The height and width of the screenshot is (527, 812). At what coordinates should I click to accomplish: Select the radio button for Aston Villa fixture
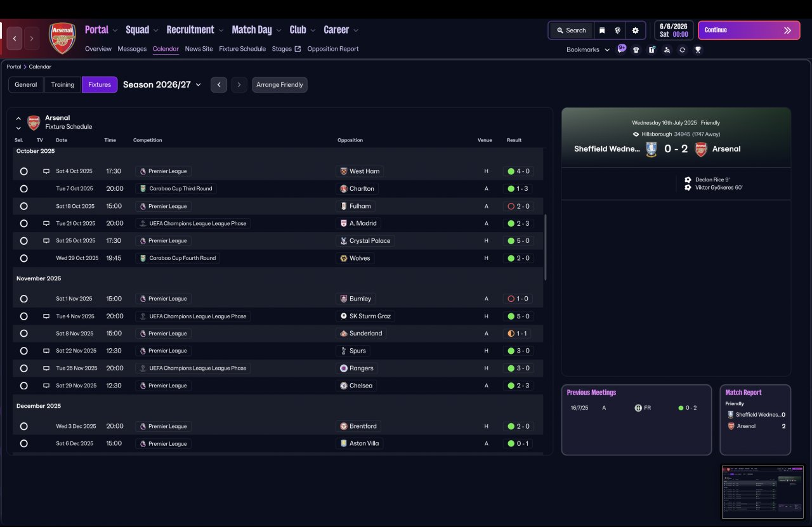tap(23, 443)
